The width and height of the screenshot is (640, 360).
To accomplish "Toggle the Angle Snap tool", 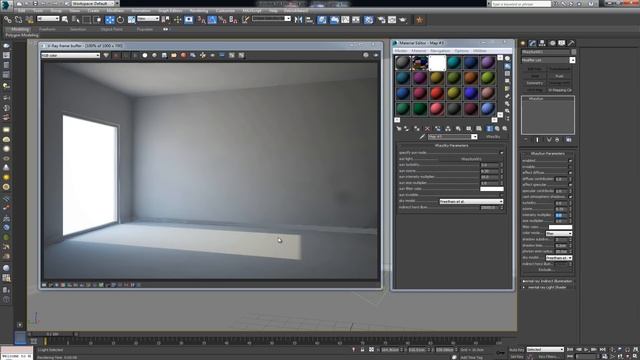I will (x=212, y=20).
